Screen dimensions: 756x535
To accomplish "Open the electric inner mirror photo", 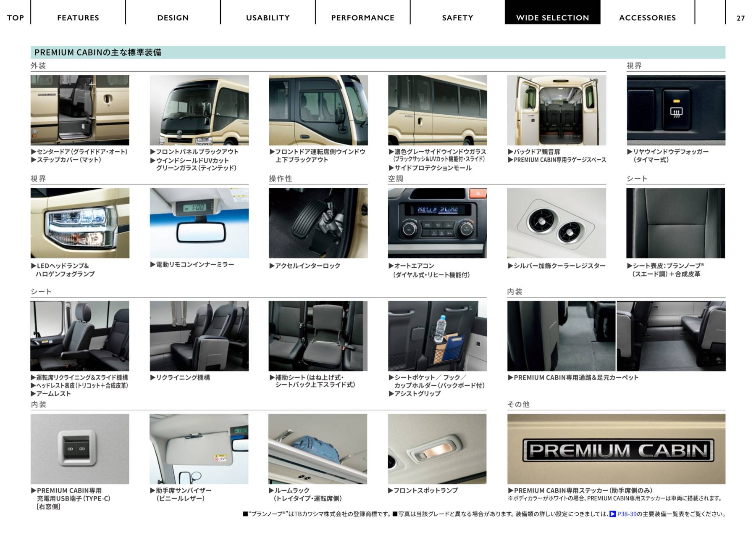I will click(199, 223).
